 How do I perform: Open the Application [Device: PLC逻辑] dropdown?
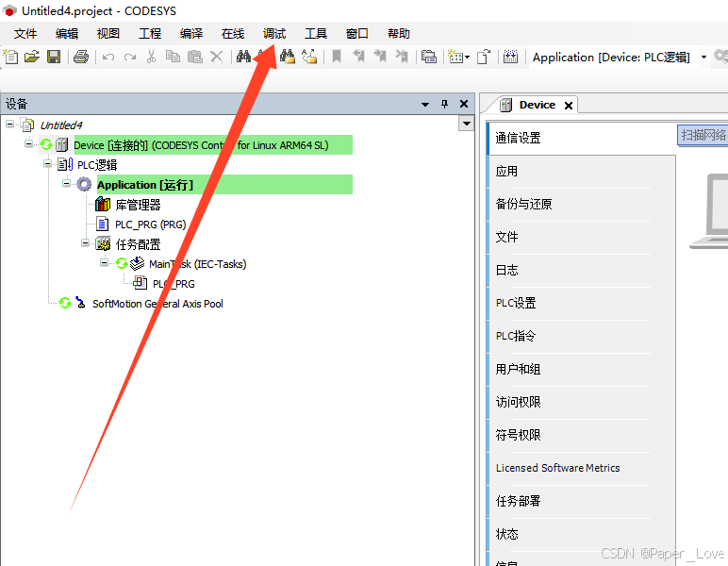[x=703, y=58]
